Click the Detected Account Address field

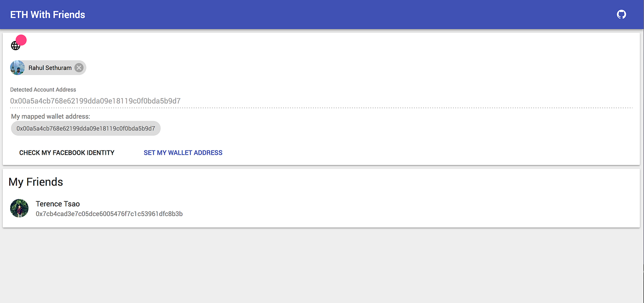pos(322,100)
